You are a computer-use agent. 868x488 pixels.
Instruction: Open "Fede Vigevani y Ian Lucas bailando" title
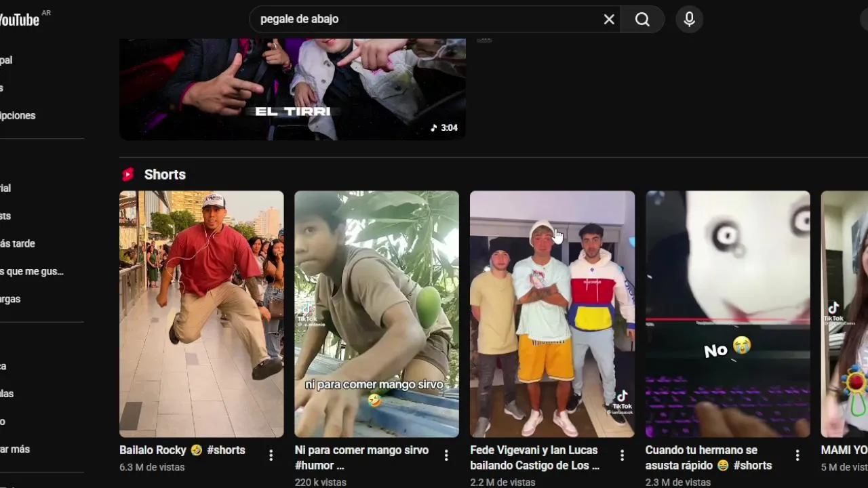[x=535, y=457]
